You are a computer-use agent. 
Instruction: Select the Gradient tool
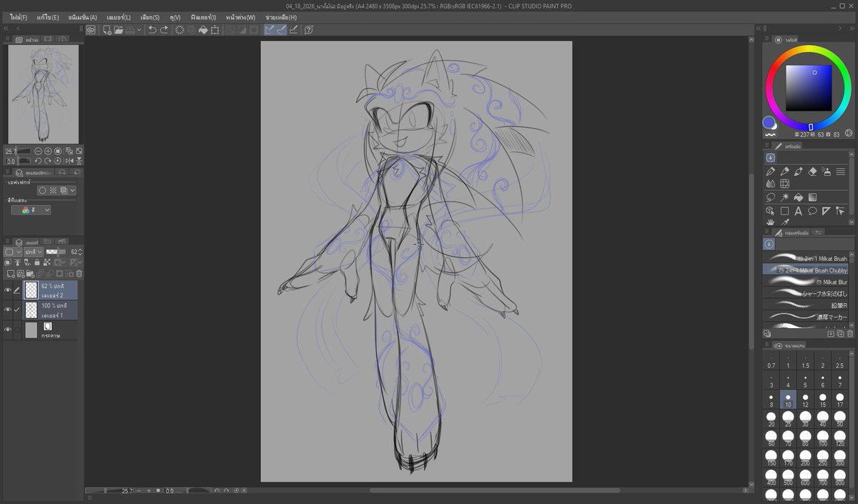tap(812, 197)
